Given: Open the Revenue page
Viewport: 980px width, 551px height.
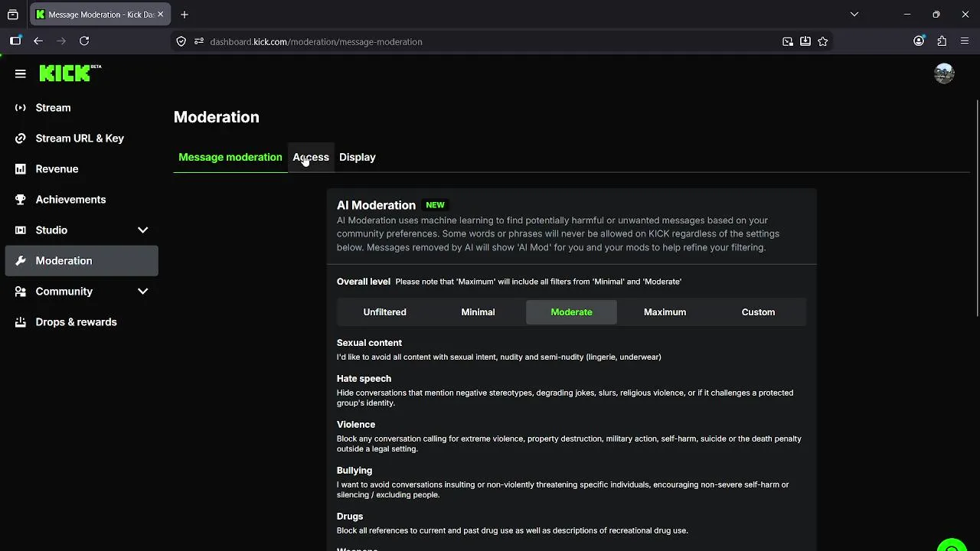Looking at the screenshot, I should click(57, 169).
